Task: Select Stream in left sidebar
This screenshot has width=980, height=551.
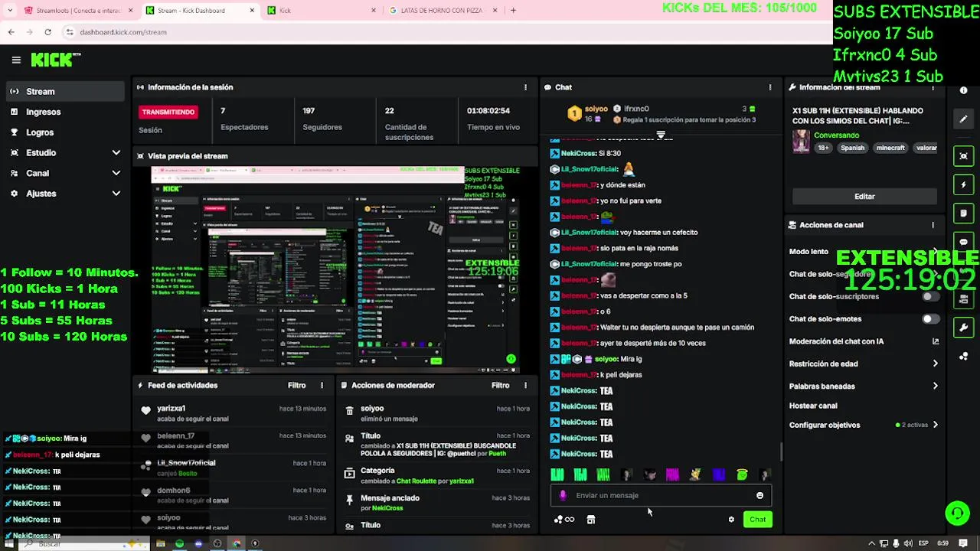Action: (65, 91)
